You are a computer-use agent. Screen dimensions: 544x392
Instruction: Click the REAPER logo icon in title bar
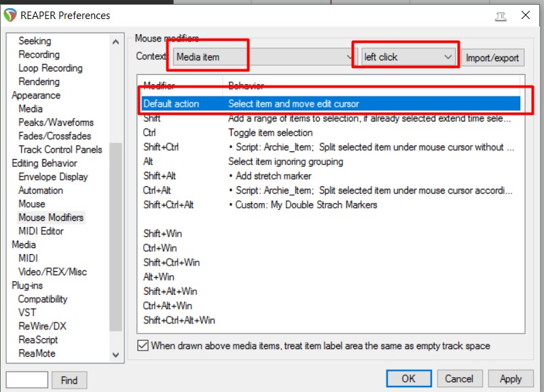pos(10,15)
